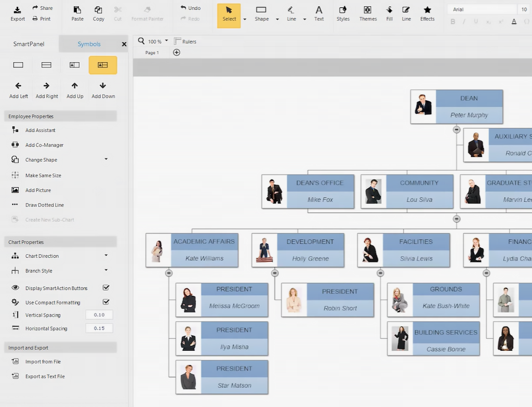
Task: Open the Shape tool dropdown arrow
Action: [277, 19]
